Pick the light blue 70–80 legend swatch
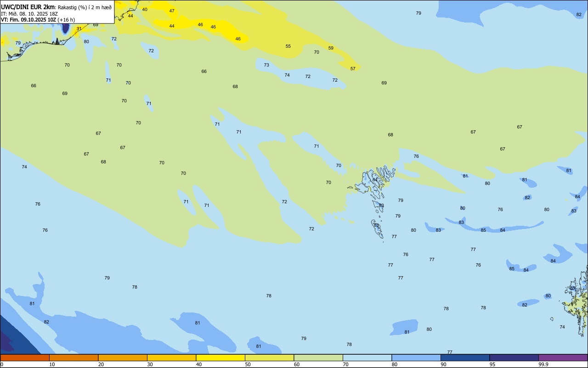The height and width of the screenshot is (368, 588). click(x=367, y=357)
